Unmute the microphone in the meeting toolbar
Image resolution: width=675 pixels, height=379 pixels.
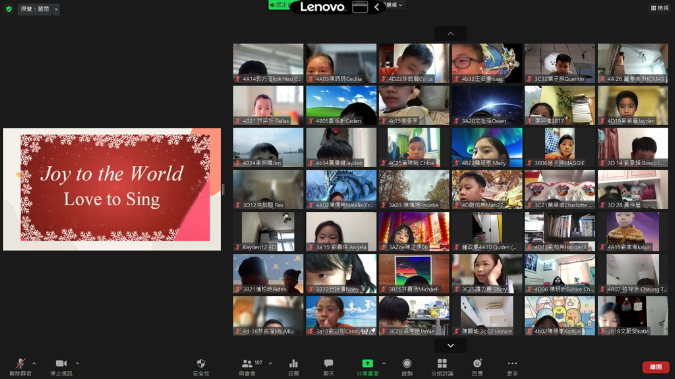(20, 367)
